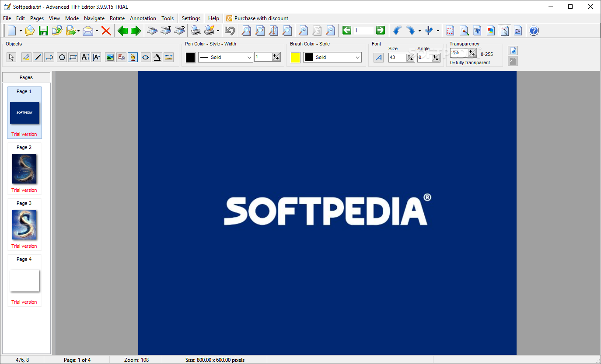Expand the New document dropdown arrow
601x364 pixels.
(21, 31)
